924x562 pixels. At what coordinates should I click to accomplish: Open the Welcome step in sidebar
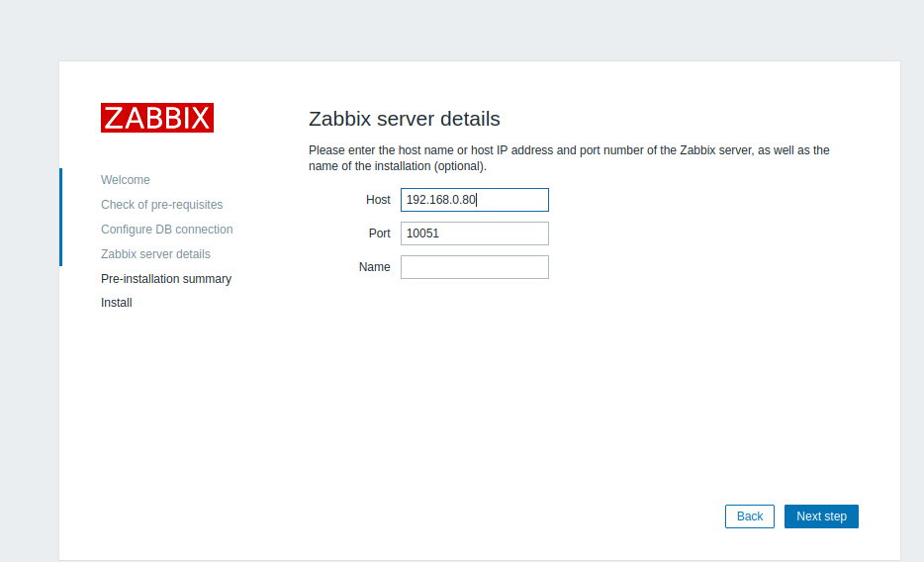pyautogui.click(x=126, y=180)
